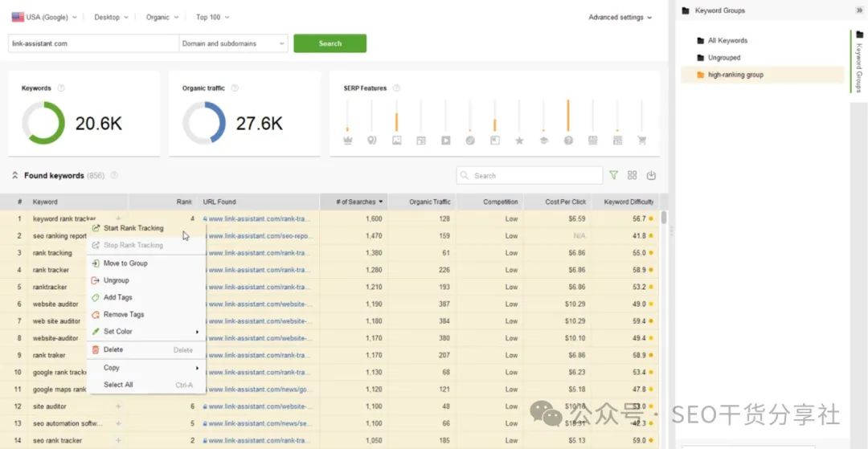Open URL for the seo automation row
The image size is (868, 449).
[x=257, y=423]
